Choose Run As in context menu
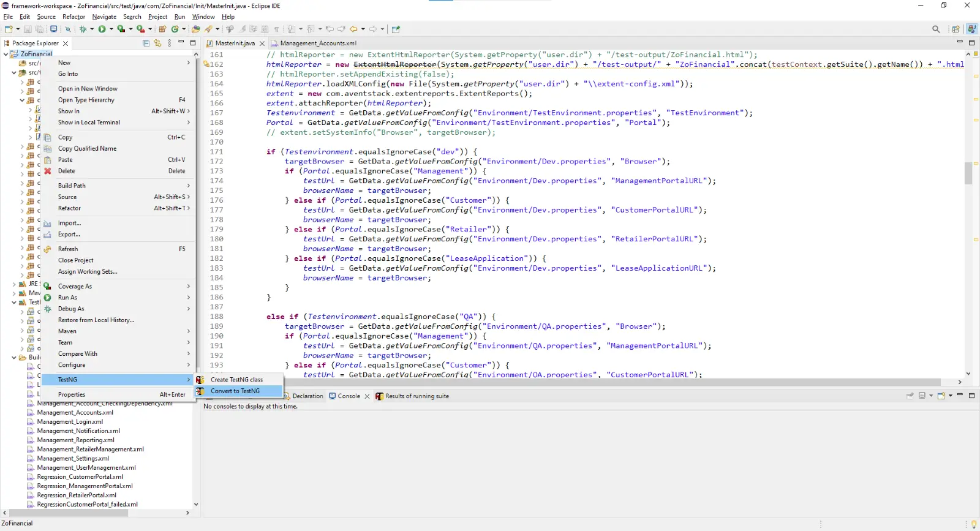 coord(118,298)
